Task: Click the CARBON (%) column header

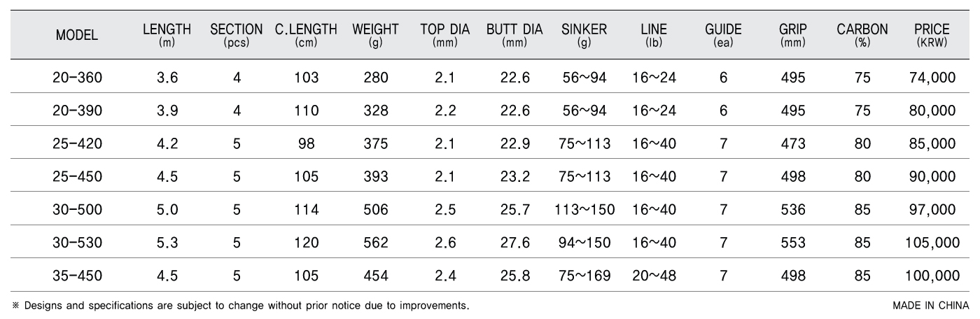Action: pos(862,34)
